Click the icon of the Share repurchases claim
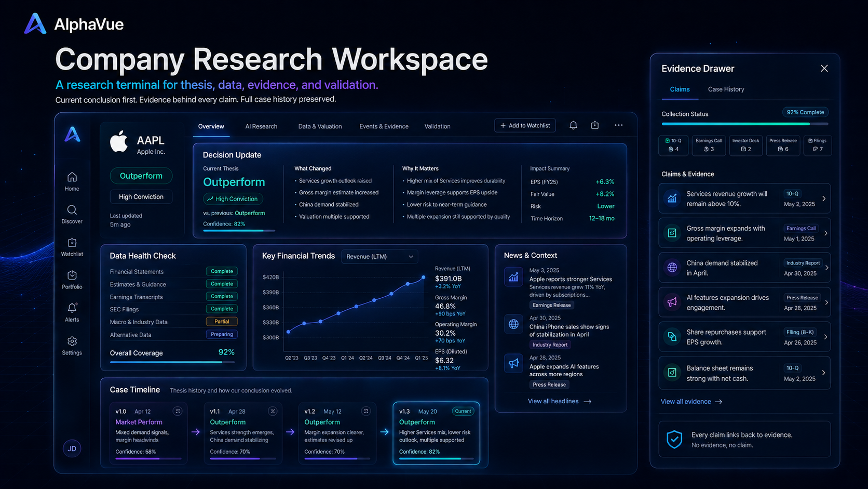This screenshot has width=868, height=489. pos(672,337)
